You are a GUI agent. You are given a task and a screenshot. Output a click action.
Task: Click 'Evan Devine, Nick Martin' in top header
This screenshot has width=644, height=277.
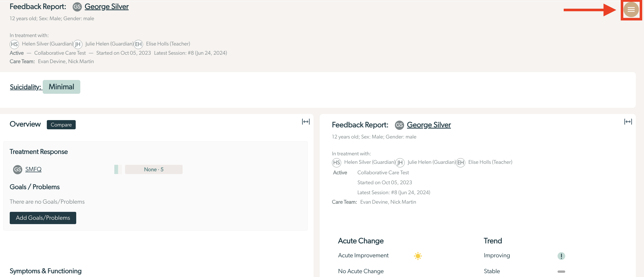click(66, 61)
